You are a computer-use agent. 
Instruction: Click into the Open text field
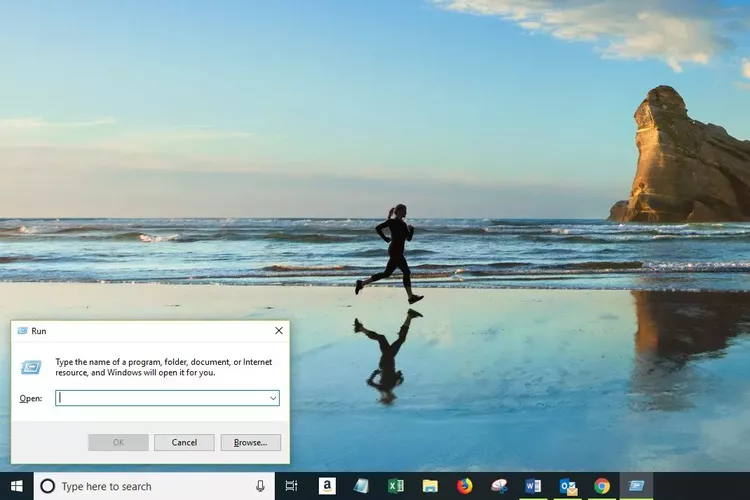(x=167, y=398)
